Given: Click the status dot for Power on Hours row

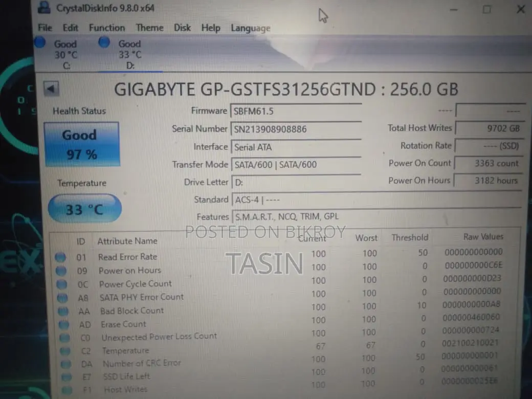Looking at the screenshot, I should pos(61,271).
